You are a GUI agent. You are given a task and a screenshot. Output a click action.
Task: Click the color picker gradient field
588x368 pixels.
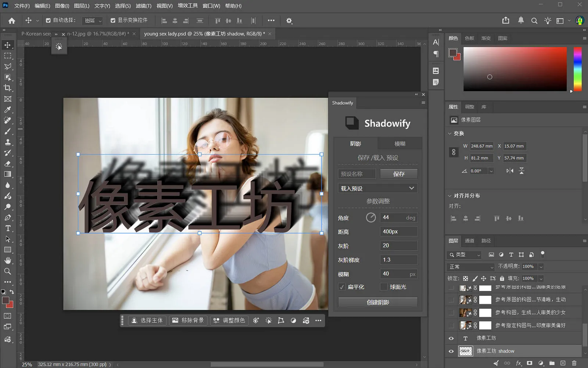(515, 69)
